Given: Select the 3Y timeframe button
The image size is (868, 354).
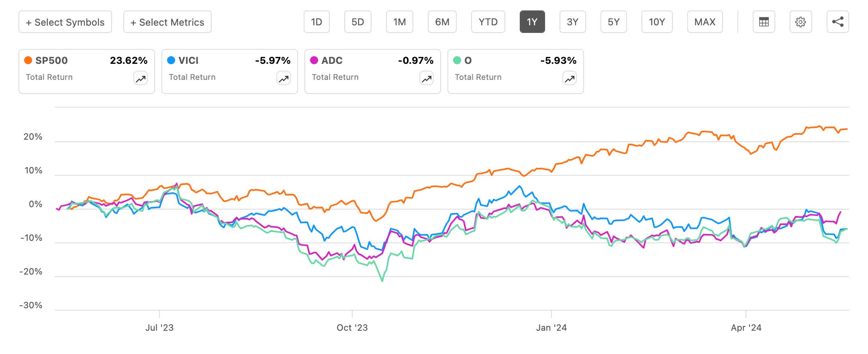Looking at the screenshot, I should click(x=573, y=22).
